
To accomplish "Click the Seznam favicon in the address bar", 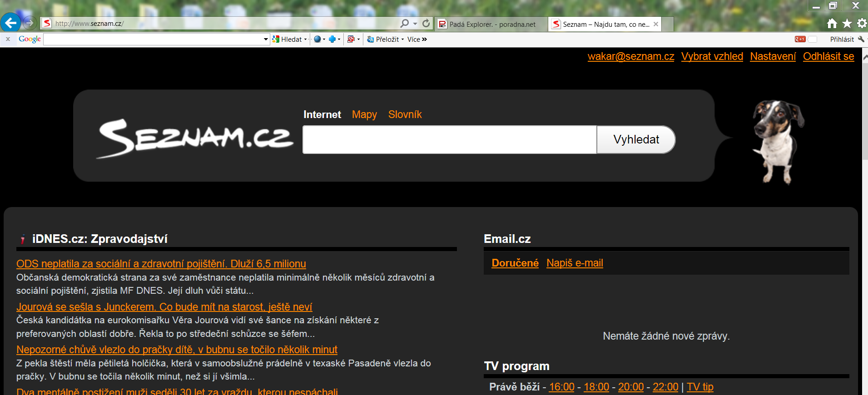I will point(47,23).
